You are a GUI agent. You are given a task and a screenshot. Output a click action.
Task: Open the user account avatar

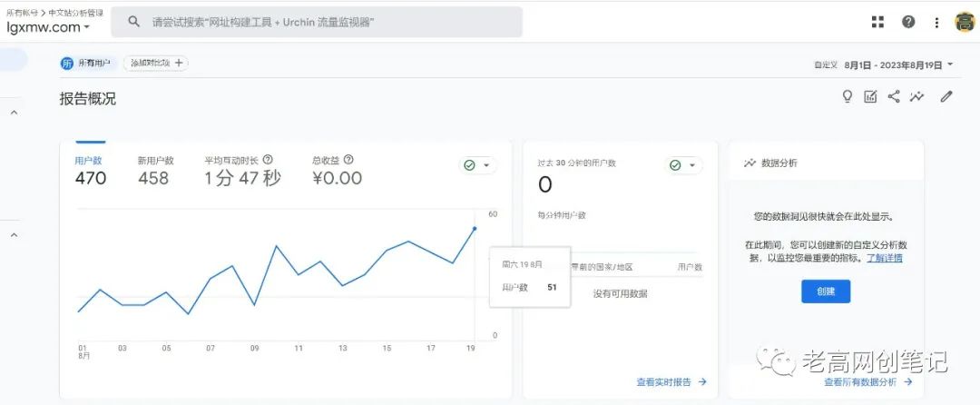coord(965,22)
